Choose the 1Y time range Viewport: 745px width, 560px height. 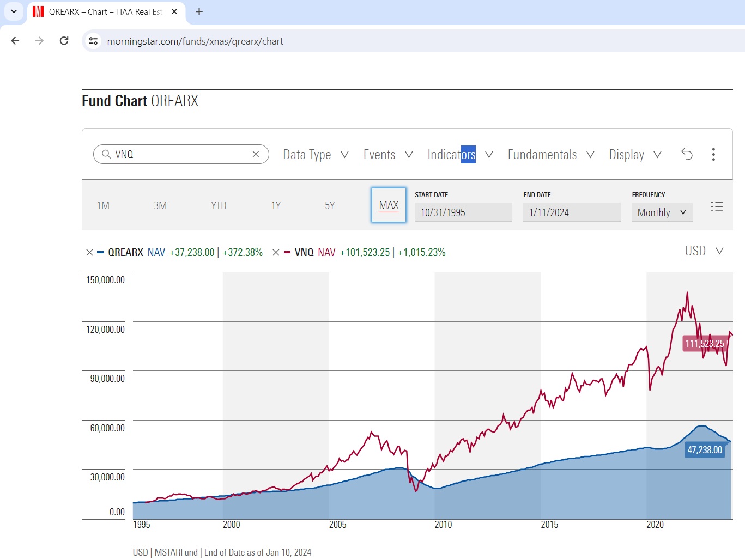pyautogui.click(x=276, y=205)
